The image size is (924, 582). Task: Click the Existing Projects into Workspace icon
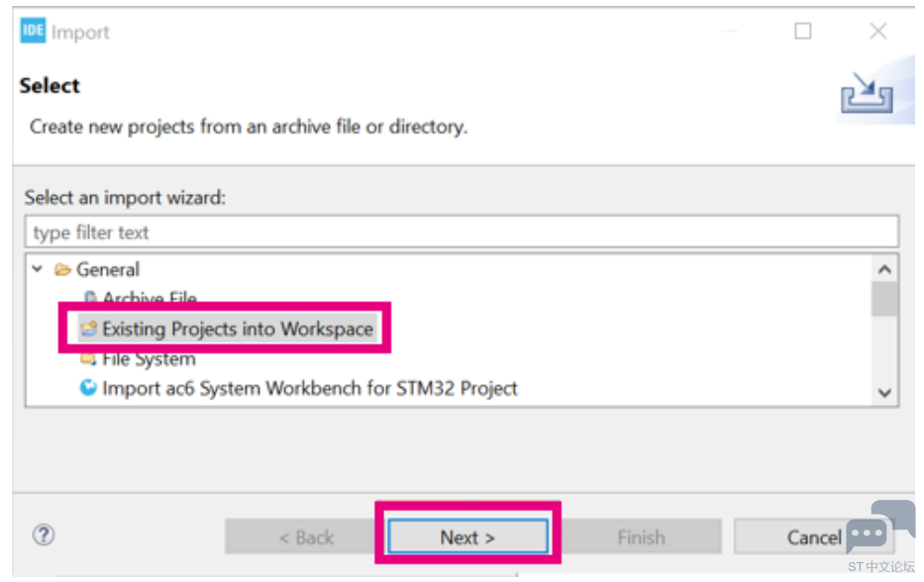pos(89,328)
